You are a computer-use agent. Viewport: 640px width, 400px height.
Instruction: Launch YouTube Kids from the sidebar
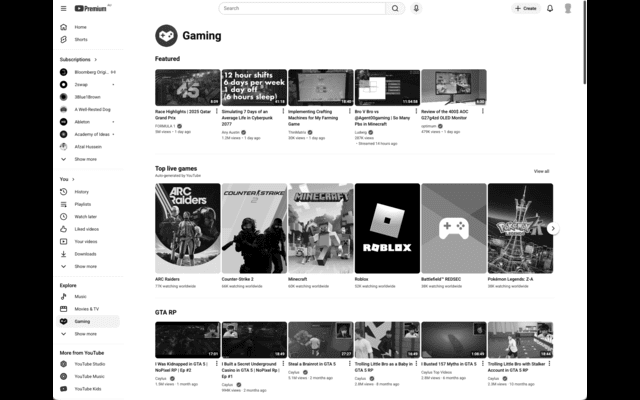[89, 389]
